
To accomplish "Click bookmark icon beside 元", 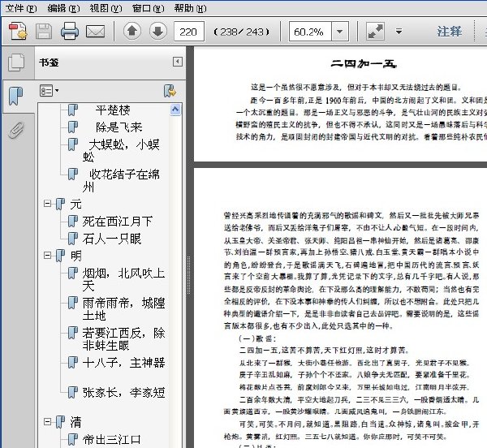I will [61, 204].
